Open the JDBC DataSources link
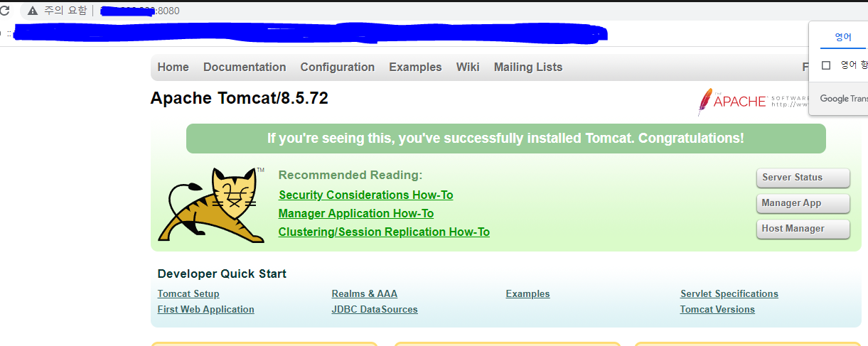 pos(375,310)
